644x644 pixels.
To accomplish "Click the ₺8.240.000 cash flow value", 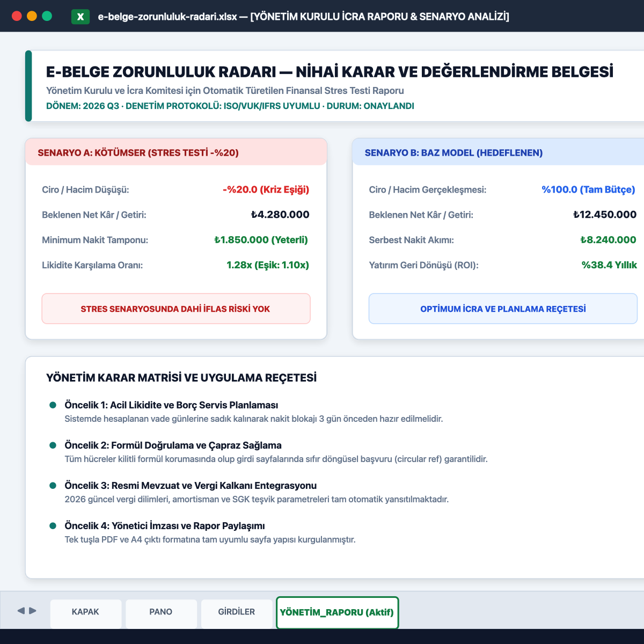I will (608, 240).
